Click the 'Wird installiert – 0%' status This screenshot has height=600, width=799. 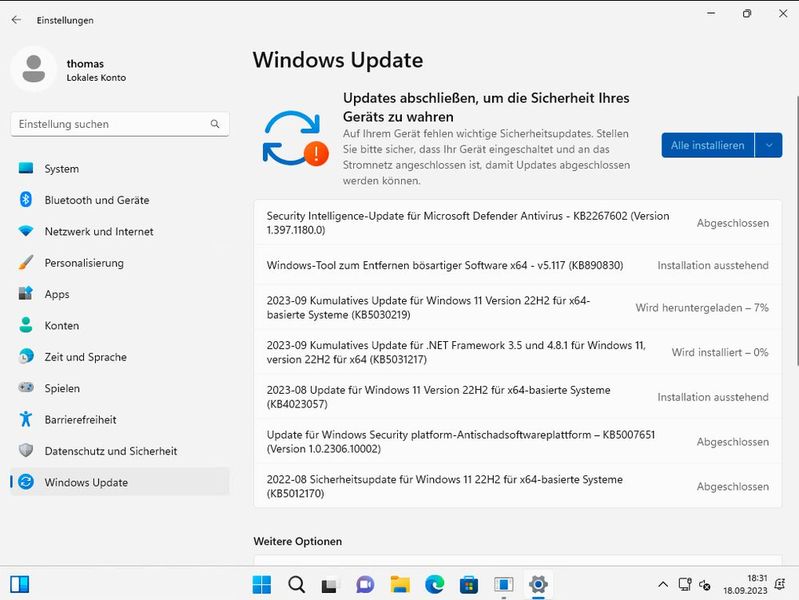[720, 352]
